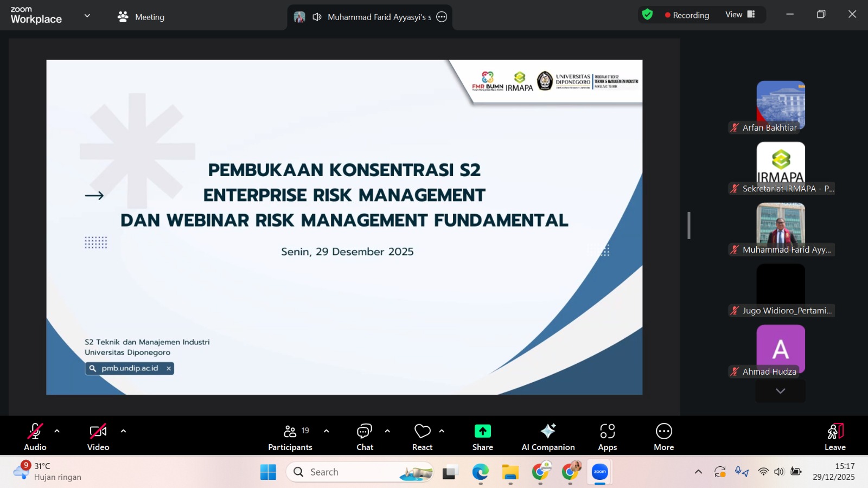Viewport: 868px width, 488px height.
Task: Start screen sharing with Share
Action: [x=482, y=436]
